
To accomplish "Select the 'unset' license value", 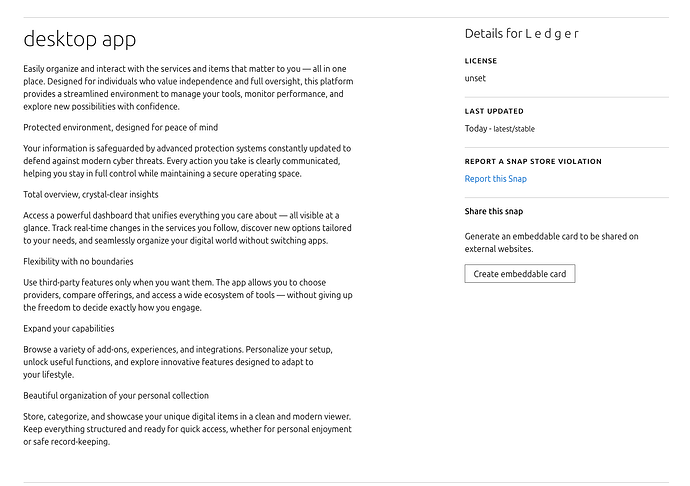I will (x=475, y=78).
